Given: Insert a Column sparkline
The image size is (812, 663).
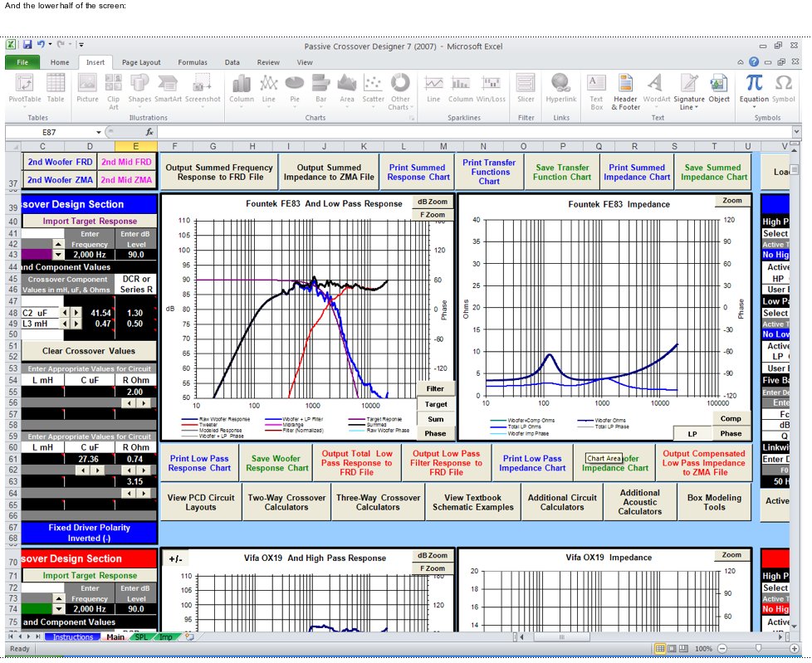Looking at the screenshot, I should coord(460,89).
